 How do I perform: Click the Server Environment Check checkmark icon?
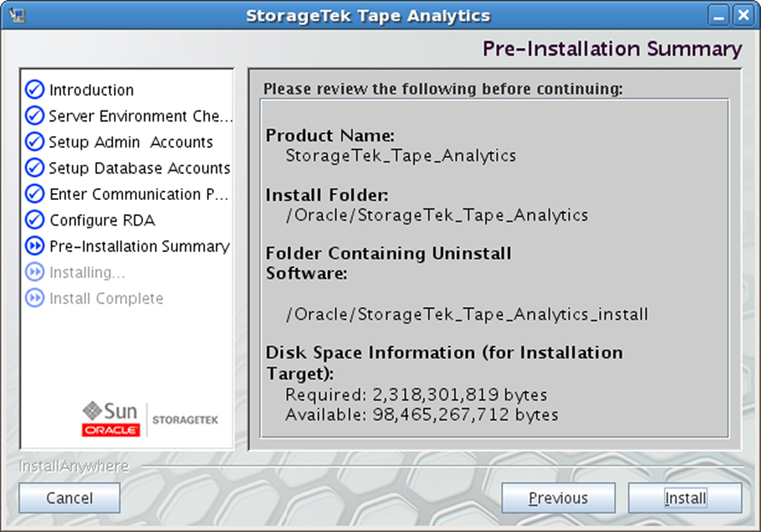tap(35, 116)
